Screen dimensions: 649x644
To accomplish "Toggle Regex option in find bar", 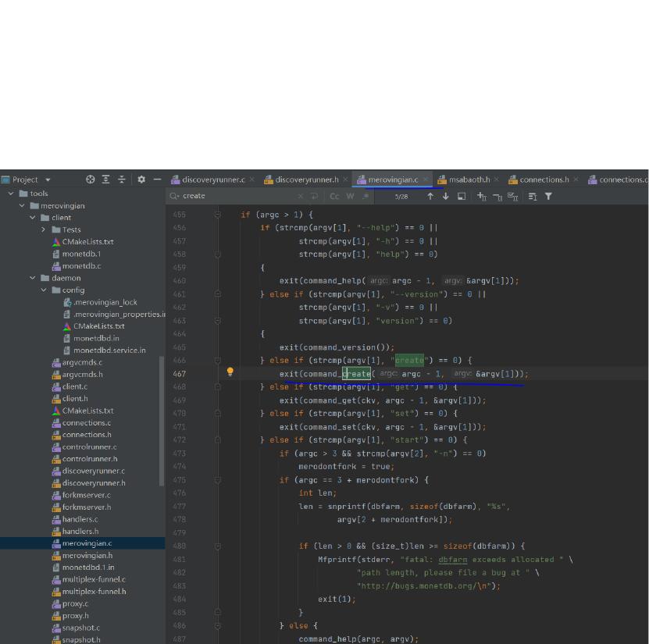I will coord(366,196).
